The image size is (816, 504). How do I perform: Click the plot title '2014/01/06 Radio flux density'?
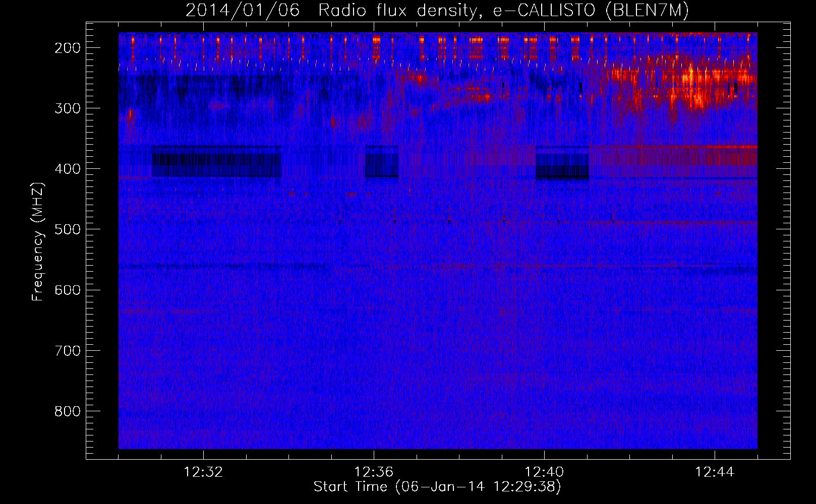(437, 11)
